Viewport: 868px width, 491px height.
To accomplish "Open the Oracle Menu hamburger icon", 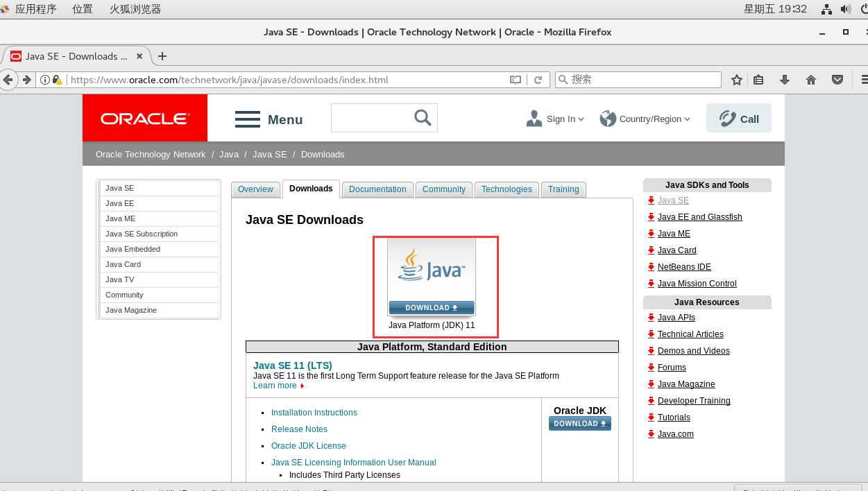I will tap(248, 119).
